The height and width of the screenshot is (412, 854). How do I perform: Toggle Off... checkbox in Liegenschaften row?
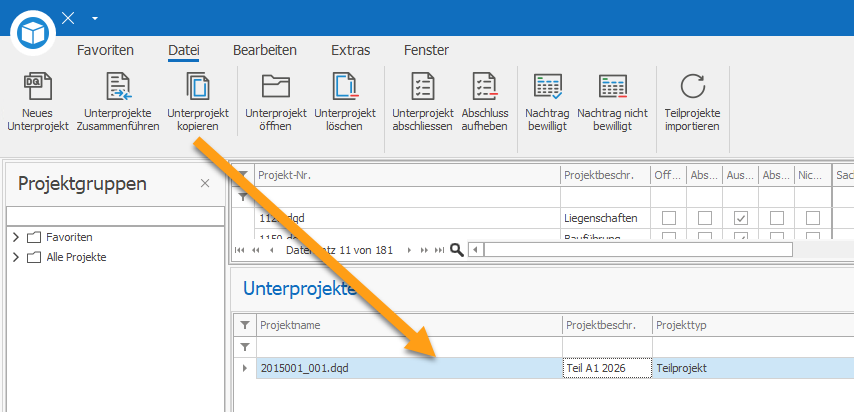669,218
